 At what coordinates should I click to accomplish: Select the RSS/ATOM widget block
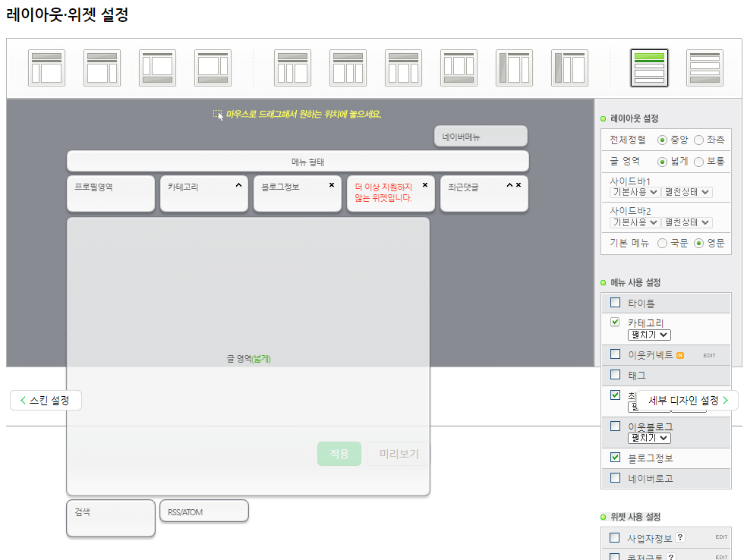click(x=204, y=511)
